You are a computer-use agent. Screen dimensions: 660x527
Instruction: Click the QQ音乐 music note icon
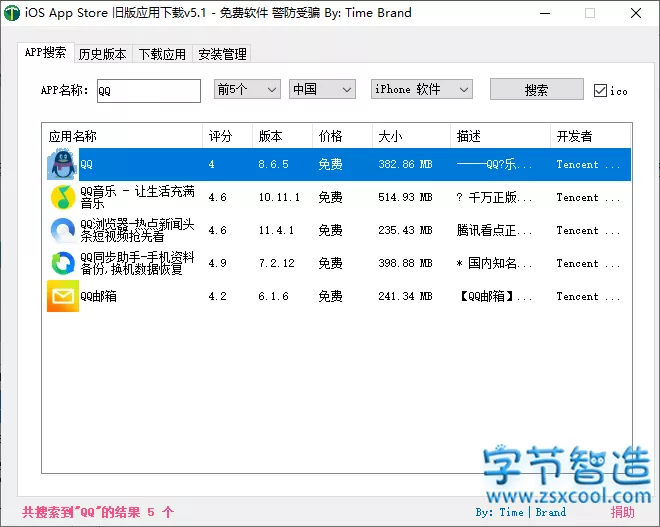pyautogui.click(x=63, y=197)
